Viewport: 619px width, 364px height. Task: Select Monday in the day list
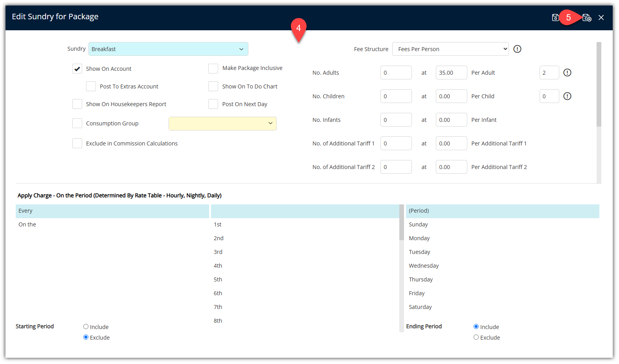pos(503,238)
